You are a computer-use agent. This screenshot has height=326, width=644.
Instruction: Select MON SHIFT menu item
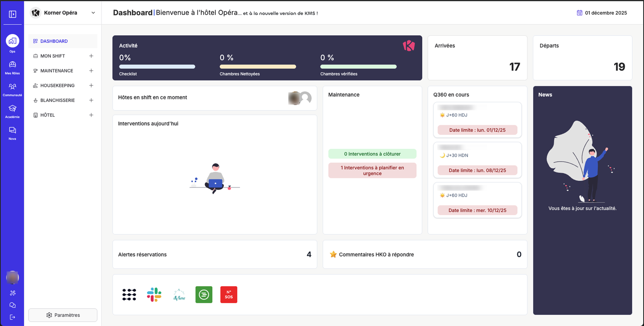click(x=53, y=56)
